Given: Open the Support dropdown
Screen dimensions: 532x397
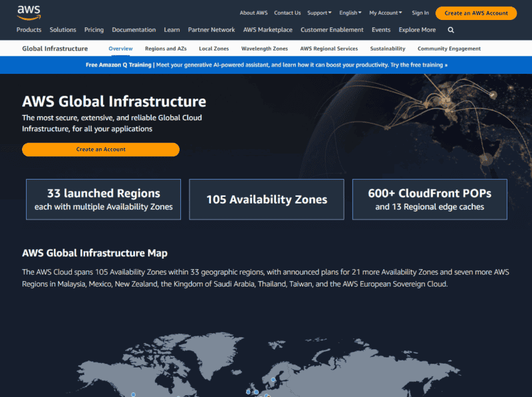Looking at the screenshot, I should point(319,12).
